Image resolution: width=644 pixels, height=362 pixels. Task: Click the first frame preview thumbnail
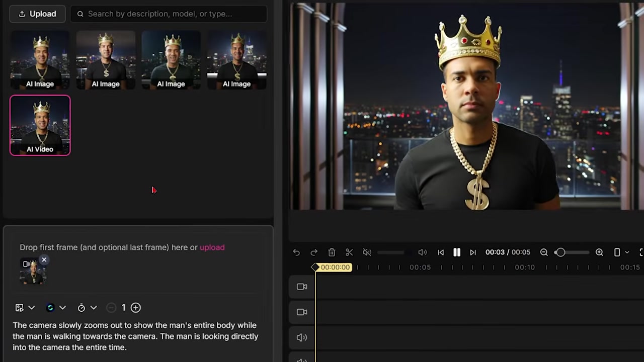[33, 272]
